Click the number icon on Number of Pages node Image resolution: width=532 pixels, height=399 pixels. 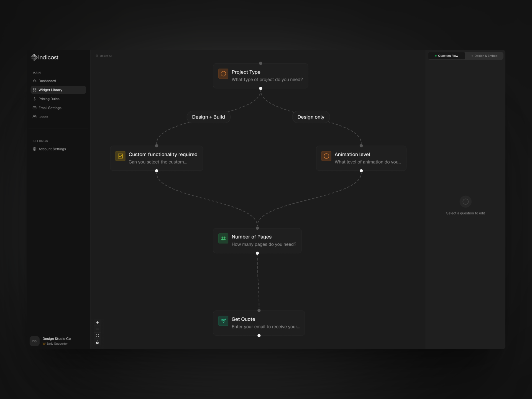[223, 239]
